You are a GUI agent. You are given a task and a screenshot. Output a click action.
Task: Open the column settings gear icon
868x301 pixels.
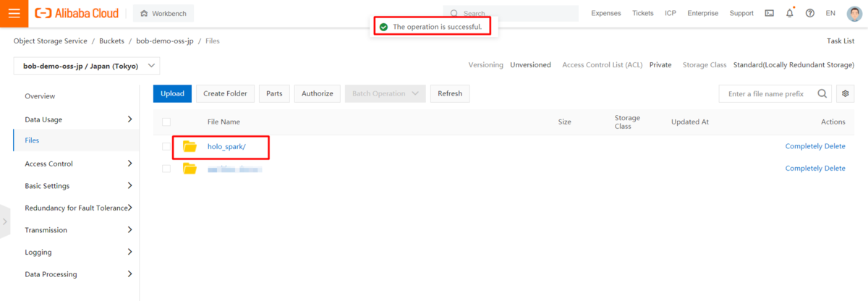click(846, 93)
